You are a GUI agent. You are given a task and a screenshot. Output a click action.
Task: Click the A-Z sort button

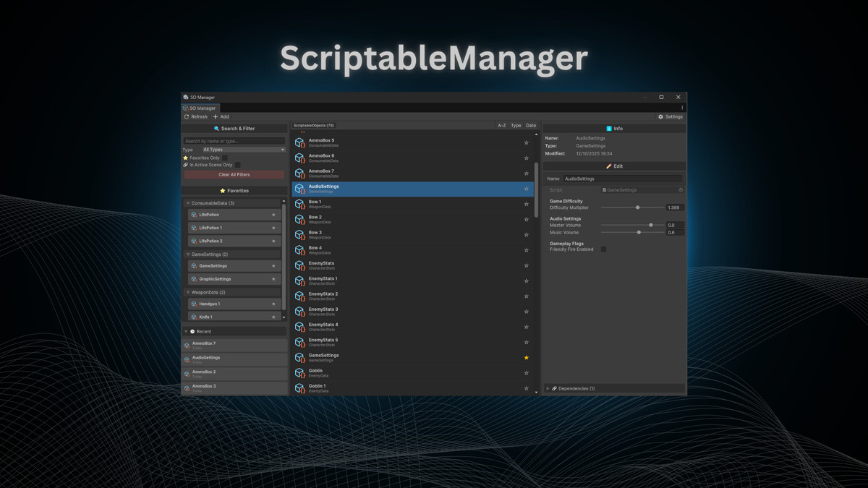point(501,125)
